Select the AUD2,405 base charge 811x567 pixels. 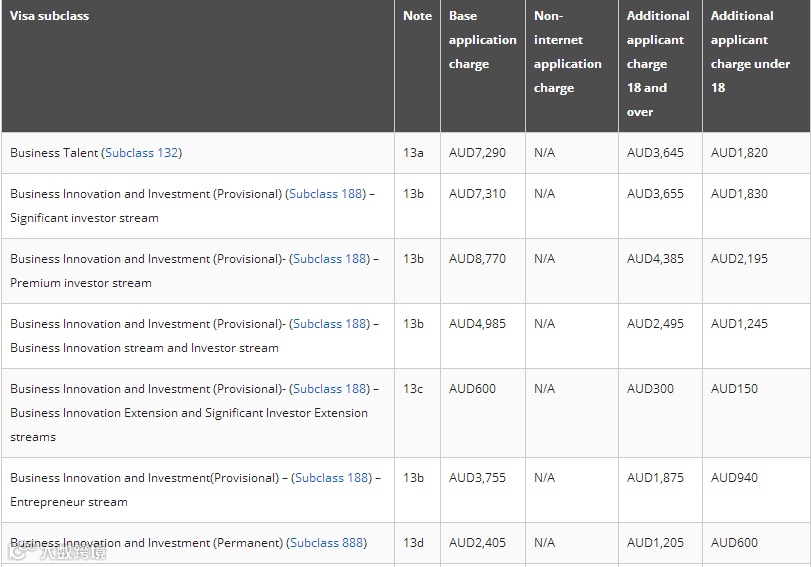click(x=477, y=543)
